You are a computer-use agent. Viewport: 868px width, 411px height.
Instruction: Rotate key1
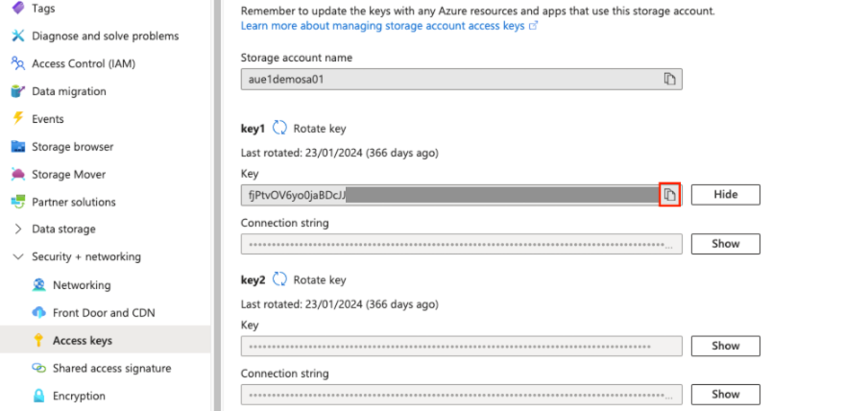320,129
